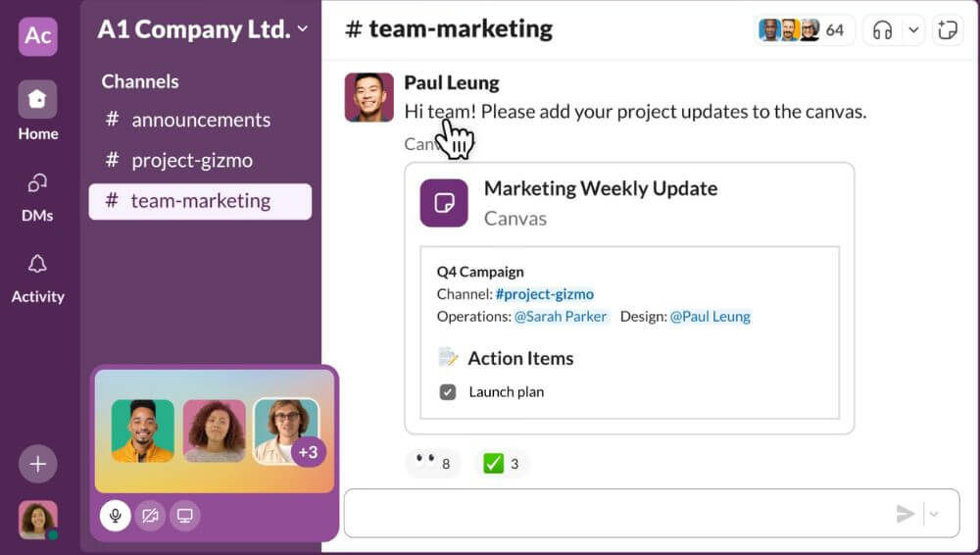Expand the A1 Company Ltd. workspace menu

[x=203, y=29]
